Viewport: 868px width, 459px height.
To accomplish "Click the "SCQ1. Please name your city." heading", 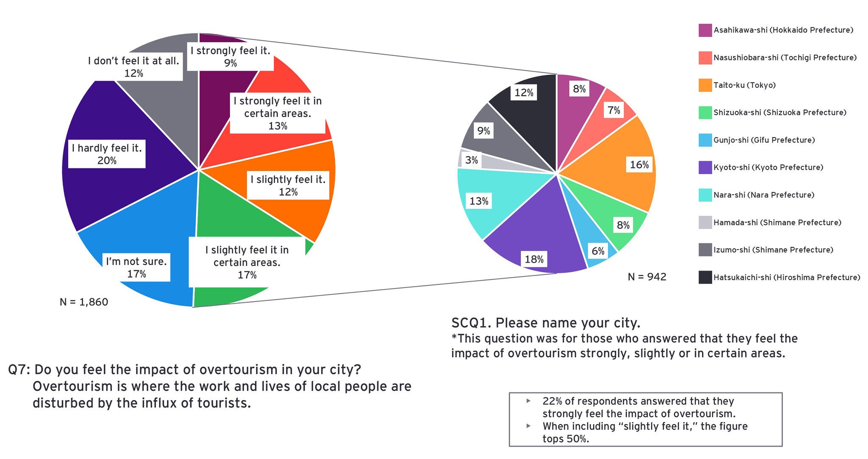I will click(x=545, y=323).
